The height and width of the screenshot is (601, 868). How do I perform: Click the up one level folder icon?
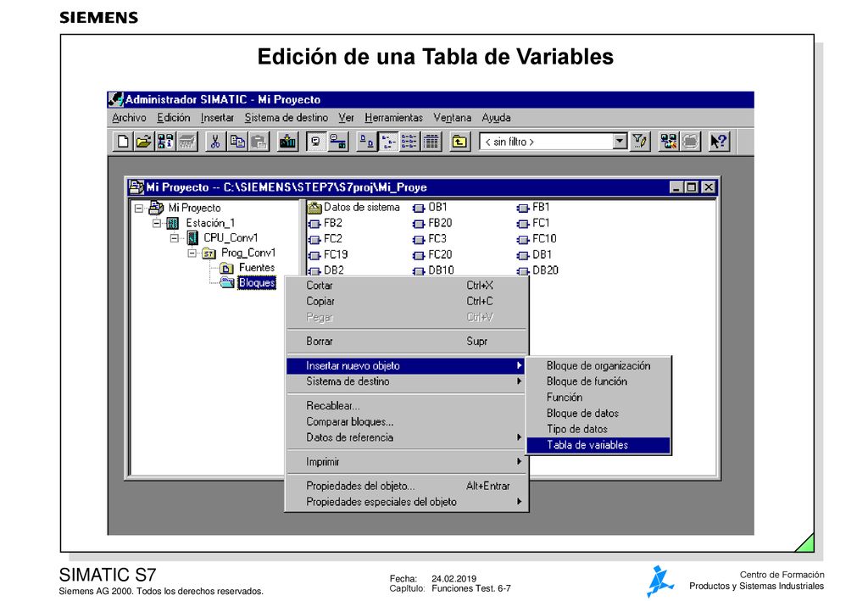coord(459,142)
